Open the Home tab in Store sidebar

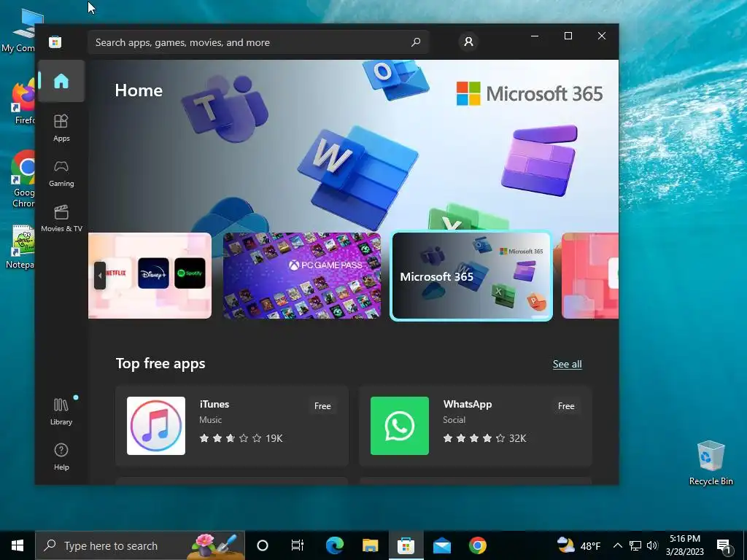click(61, 81)
